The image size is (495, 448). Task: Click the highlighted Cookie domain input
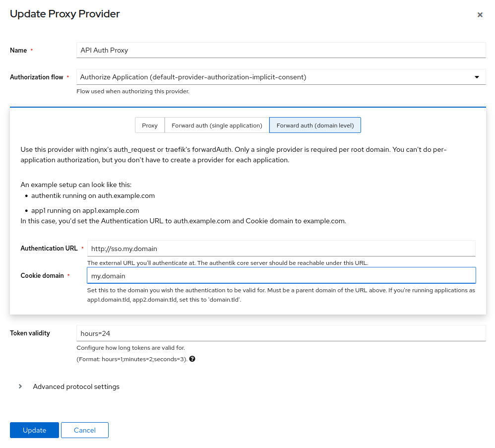click(281, 275)
